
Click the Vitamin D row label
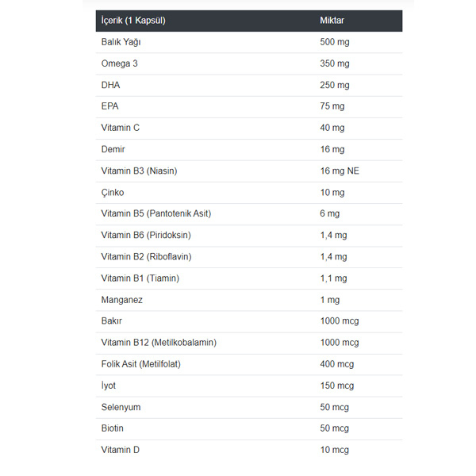tap(121, 450)
